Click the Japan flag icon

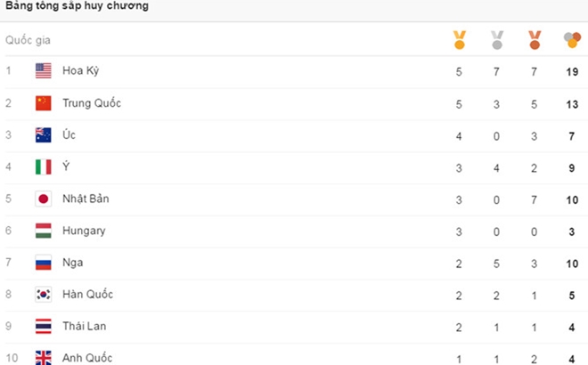(x=44, y=199)
